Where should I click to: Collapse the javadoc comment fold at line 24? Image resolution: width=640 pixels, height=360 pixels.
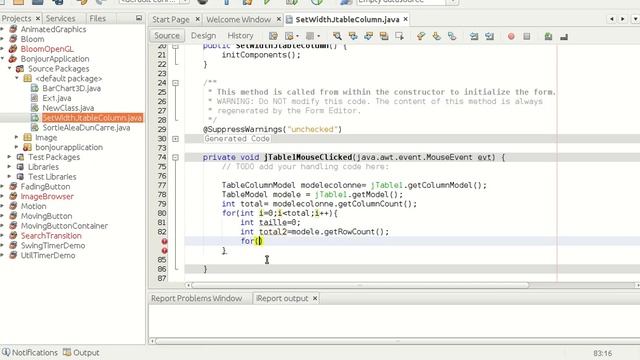176,83
